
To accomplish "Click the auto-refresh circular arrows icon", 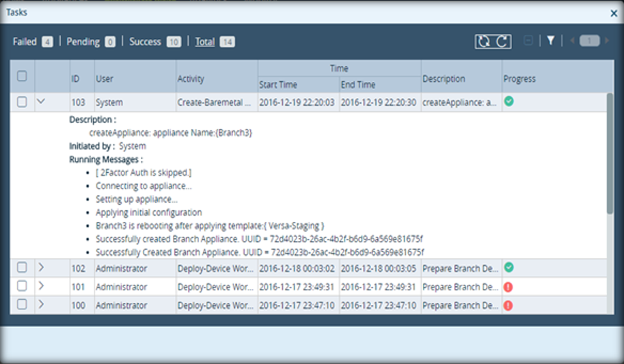I will click(x=483, y=42).
